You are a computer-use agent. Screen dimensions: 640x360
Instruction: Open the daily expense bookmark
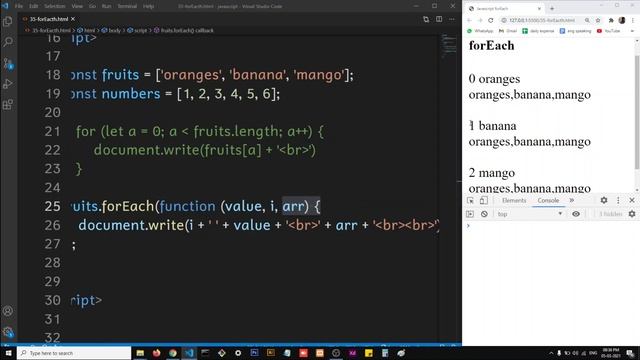coord(538,31)
